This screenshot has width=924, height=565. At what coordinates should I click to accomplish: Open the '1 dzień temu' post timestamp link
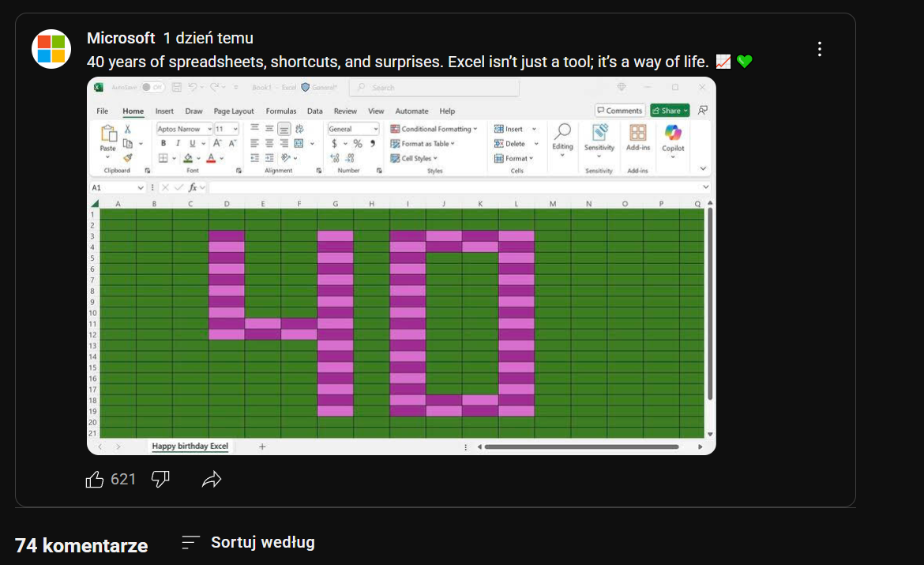point(208,38)
